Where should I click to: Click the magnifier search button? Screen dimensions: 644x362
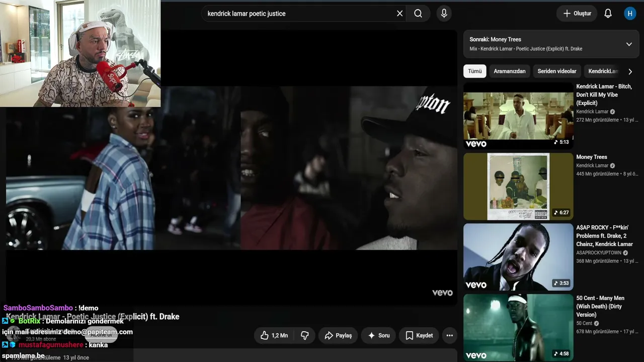(418, 14)
